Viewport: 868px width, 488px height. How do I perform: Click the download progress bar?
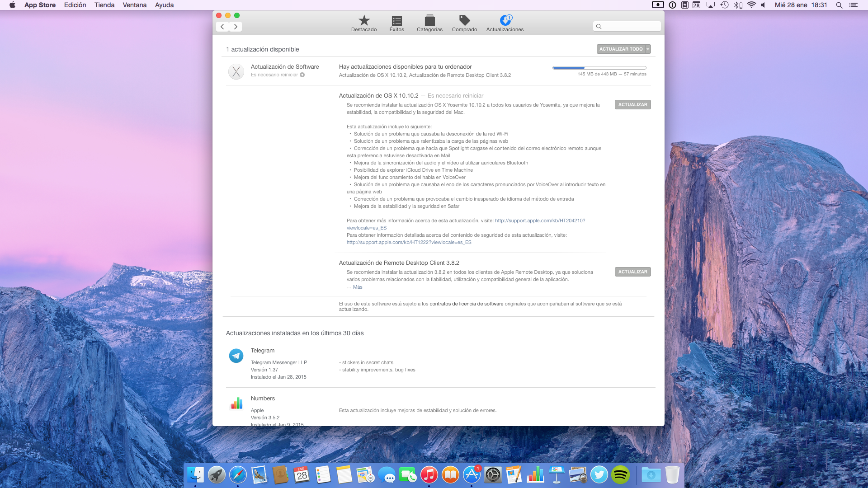click(599, 68)
